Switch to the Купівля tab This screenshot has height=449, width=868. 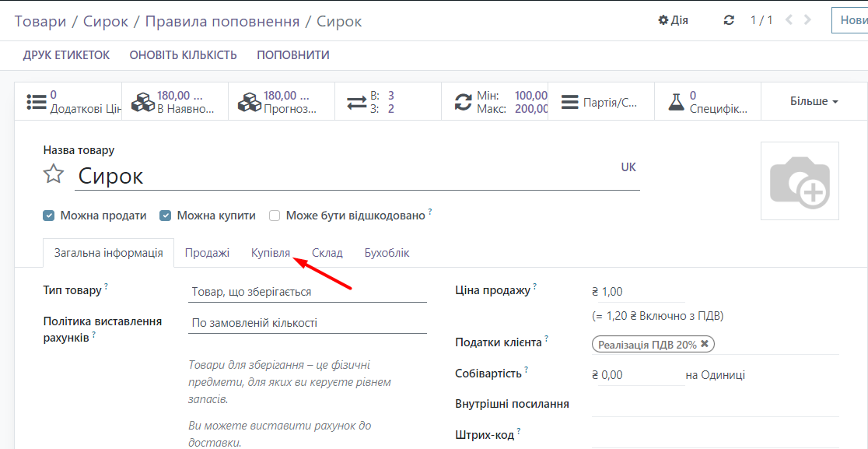(x=270, y=253)
